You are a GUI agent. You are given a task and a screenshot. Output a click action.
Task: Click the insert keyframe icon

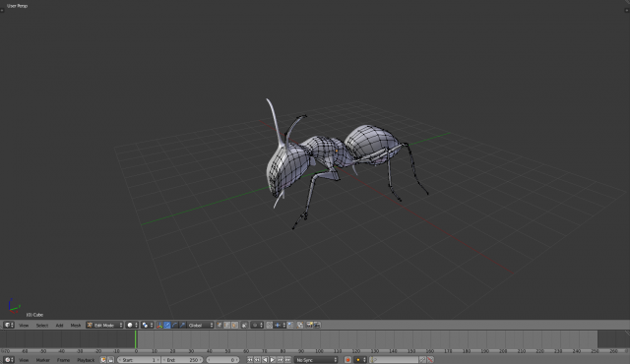(x=422, y=360)
